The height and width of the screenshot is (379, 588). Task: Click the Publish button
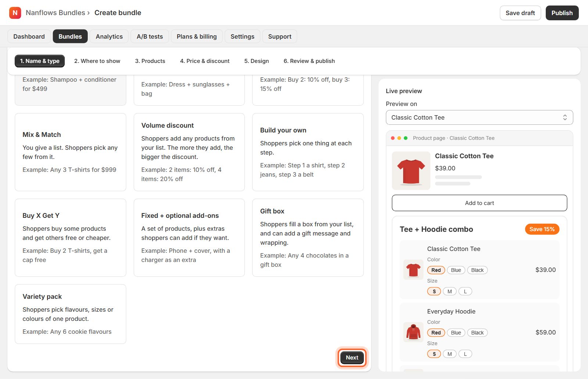click(562, 13)
